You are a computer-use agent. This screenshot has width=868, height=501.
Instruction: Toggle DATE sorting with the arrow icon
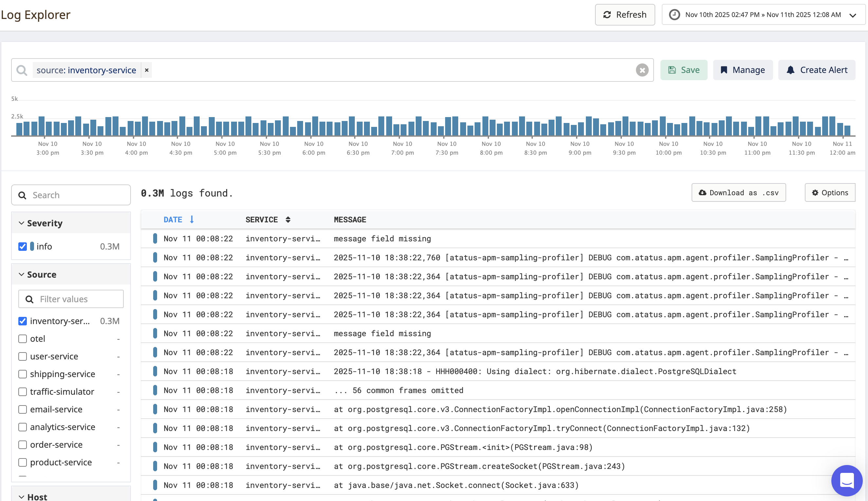[191, 219]
